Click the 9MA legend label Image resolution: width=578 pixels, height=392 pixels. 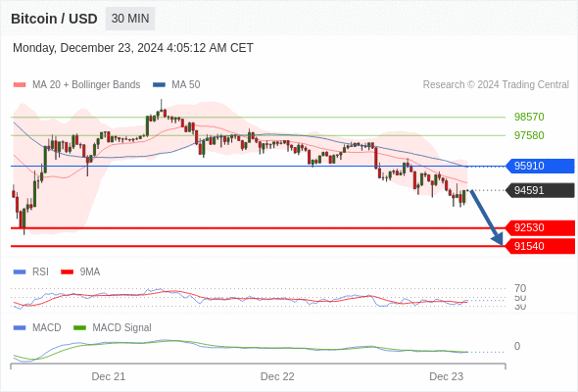(90, 272)
